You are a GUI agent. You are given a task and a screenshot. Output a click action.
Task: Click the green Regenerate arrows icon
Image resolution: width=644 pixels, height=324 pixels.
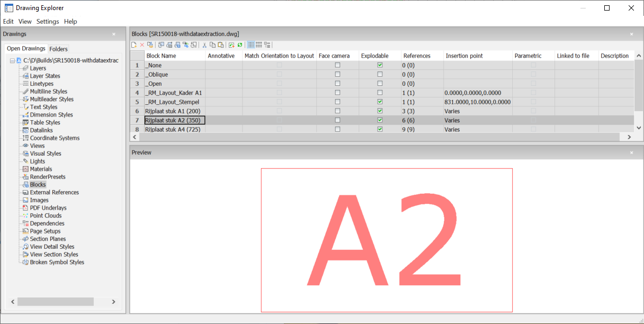tap(240, 45)
